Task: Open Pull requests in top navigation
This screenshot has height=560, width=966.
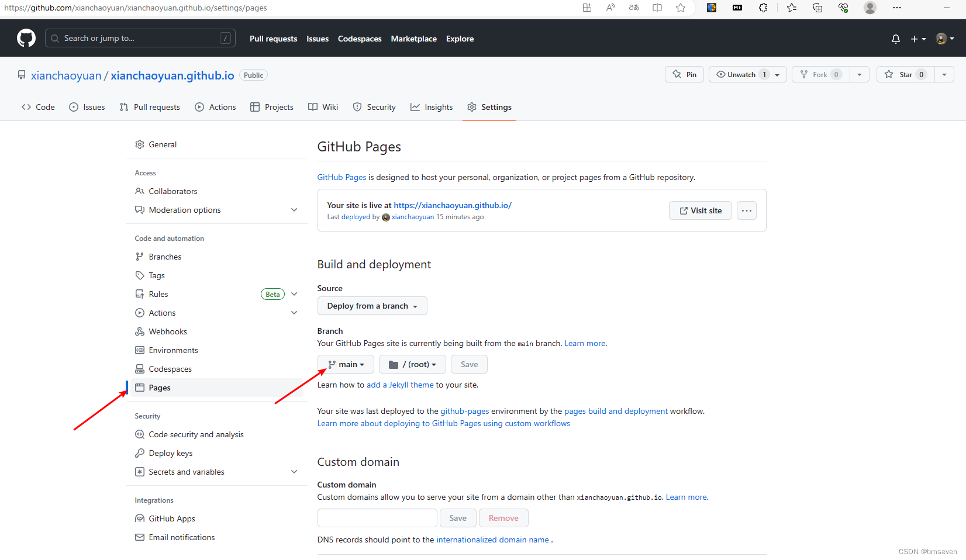Action: (273, 39)
